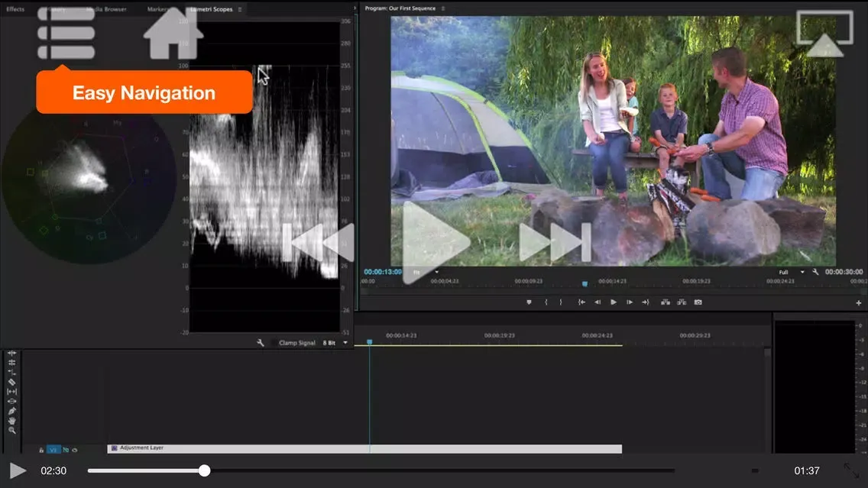Open the Button Editor plus icon
This screenshot has height=488, width=868.
pos(859,302)
